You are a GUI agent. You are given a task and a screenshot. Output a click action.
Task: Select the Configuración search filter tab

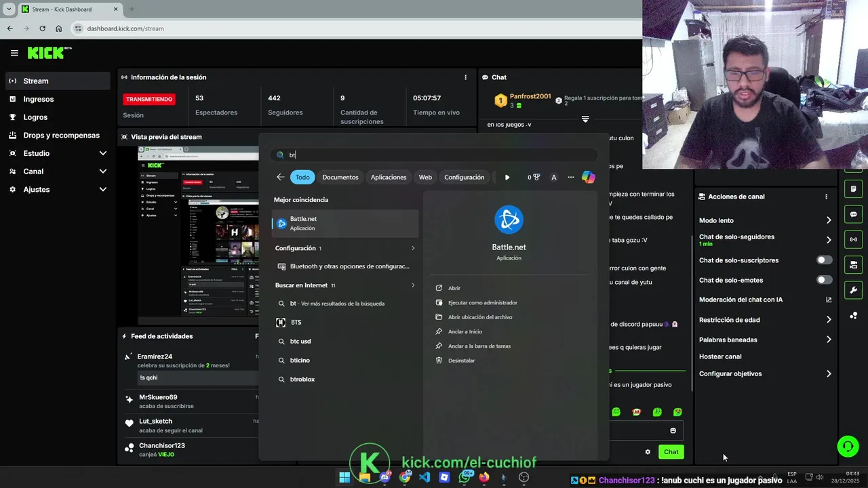465,178
